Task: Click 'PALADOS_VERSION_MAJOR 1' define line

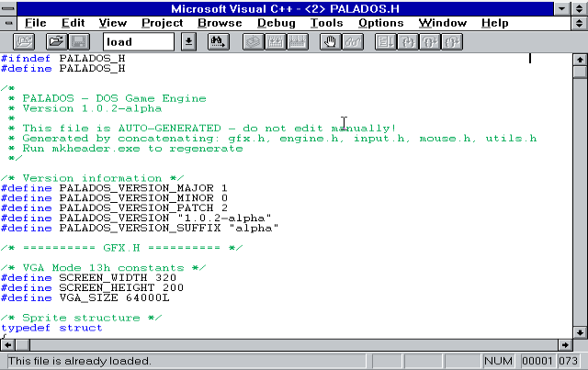Action: point(114,188)
